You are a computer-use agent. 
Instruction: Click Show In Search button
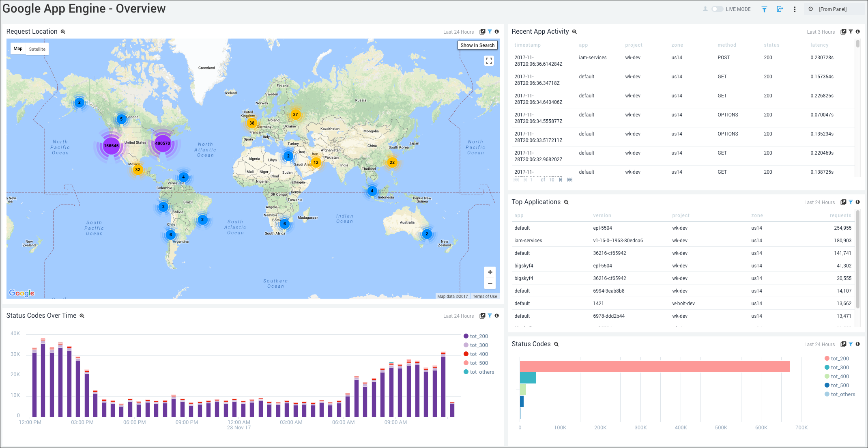(477, 45)
